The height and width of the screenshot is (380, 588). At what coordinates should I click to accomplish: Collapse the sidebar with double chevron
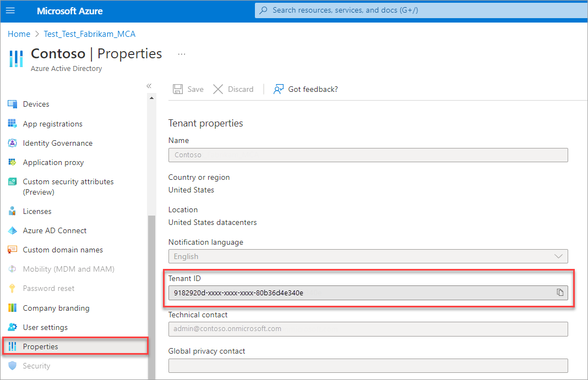tap(149, 86)
